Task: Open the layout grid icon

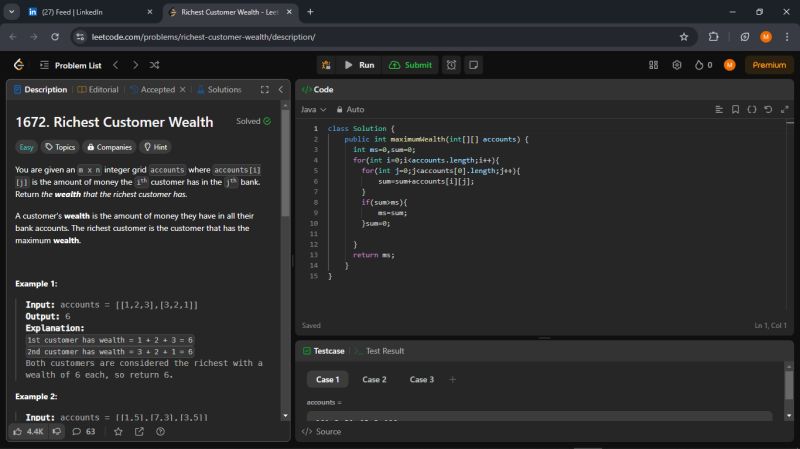Action: click(x=653, y=65)
